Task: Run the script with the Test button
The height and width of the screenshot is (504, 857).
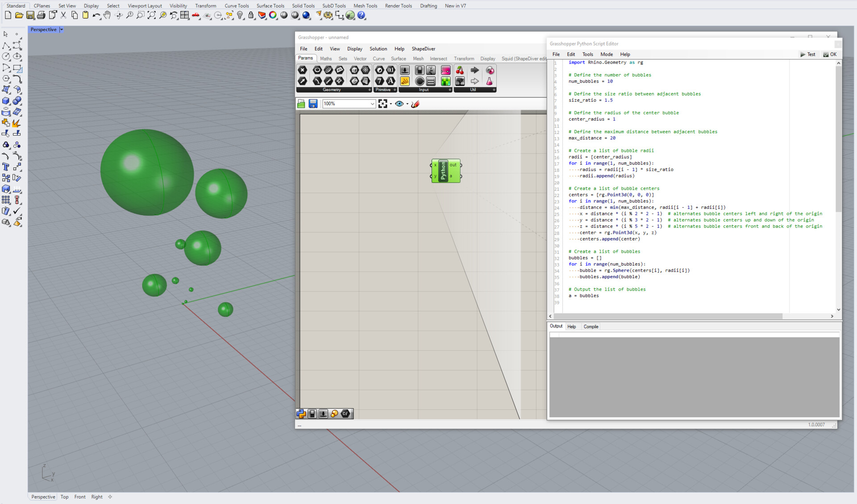Action: coord(808,54)
